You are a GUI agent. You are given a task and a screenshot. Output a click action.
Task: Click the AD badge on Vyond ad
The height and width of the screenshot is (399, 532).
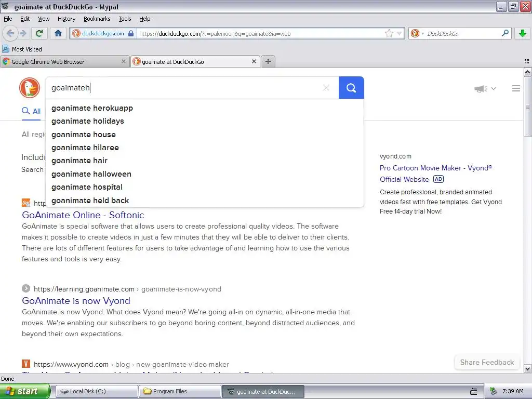click(x=438, y=179)
